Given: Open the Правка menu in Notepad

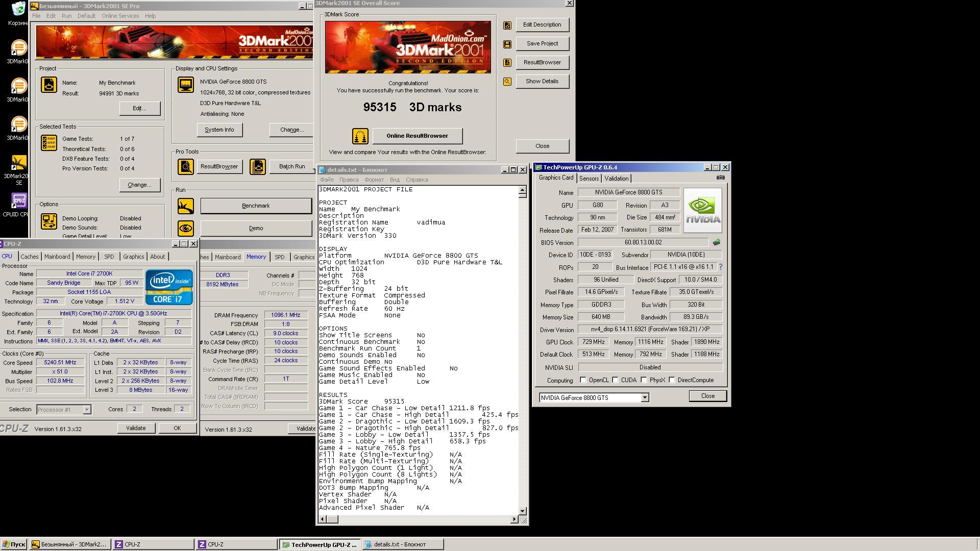Looking at the screenshot, I should tap(349, 180).
